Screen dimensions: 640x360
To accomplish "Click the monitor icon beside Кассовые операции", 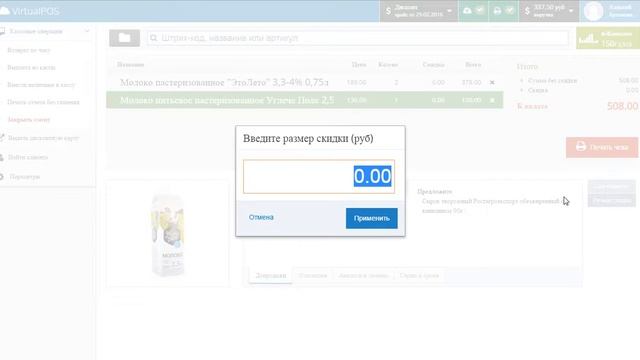I will (x=2, y=31).
